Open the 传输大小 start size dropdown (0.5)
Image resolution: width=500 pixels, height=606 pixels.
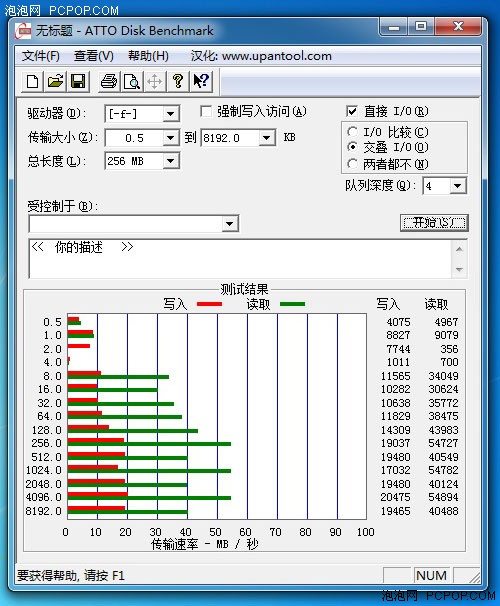coord(170,138)
